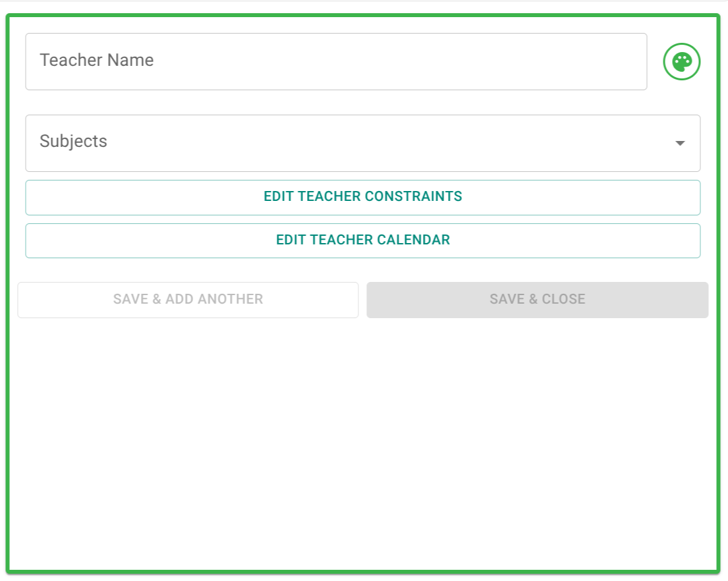Save the teacher and add another
The image size is (728, 581).
188,300
